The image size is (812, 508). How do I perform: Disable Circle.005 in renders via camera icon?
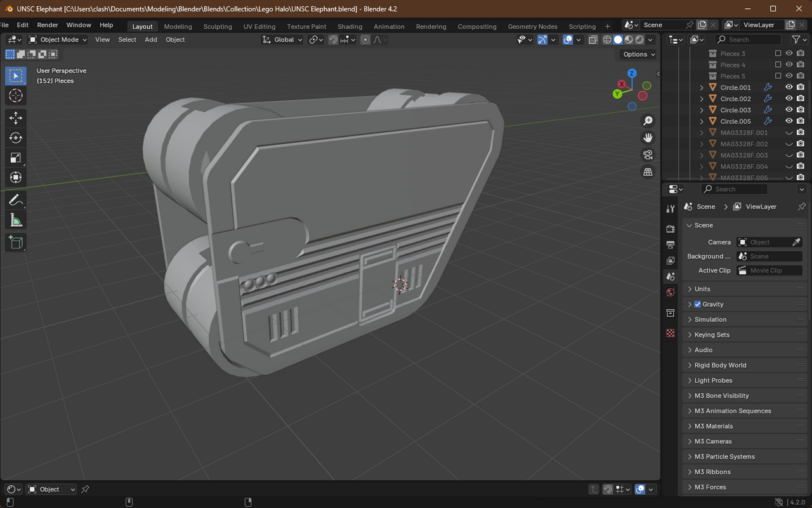pos(801,121)
